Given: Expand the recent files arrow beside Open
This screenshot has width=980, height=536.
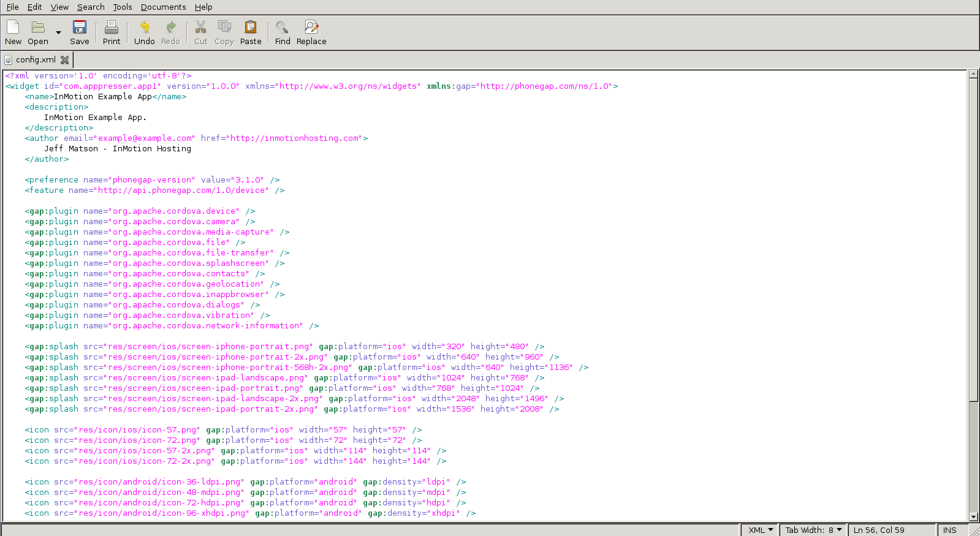Looking at the screenshot, I should [59, 32].
